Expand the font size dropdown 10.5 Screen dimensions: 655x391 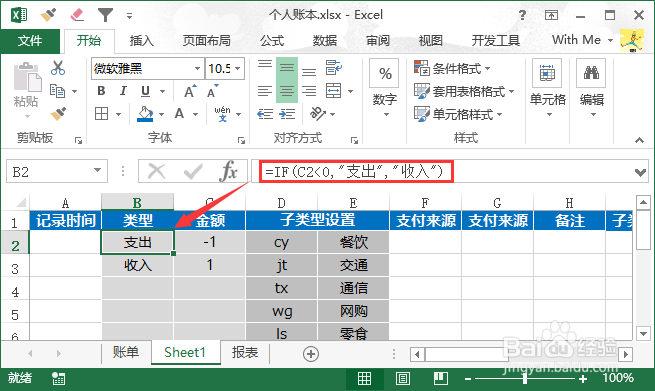click(238, 68)
